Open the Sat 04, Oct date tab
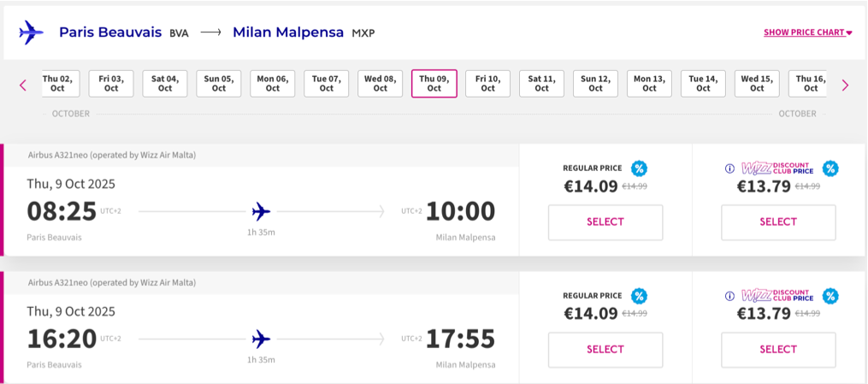 pos(165,83)
